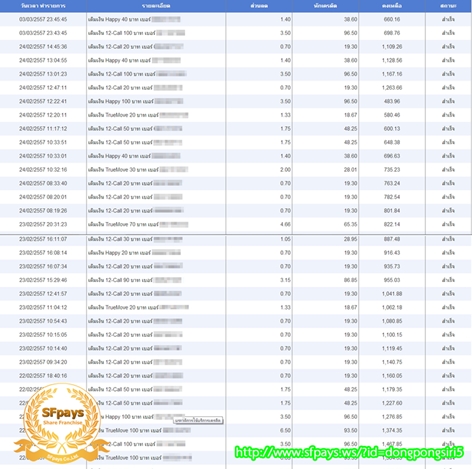The height and width of the screenshot is (469, 472).
Task: Click remaining balance 1,227.60
Action: point(392,403)
